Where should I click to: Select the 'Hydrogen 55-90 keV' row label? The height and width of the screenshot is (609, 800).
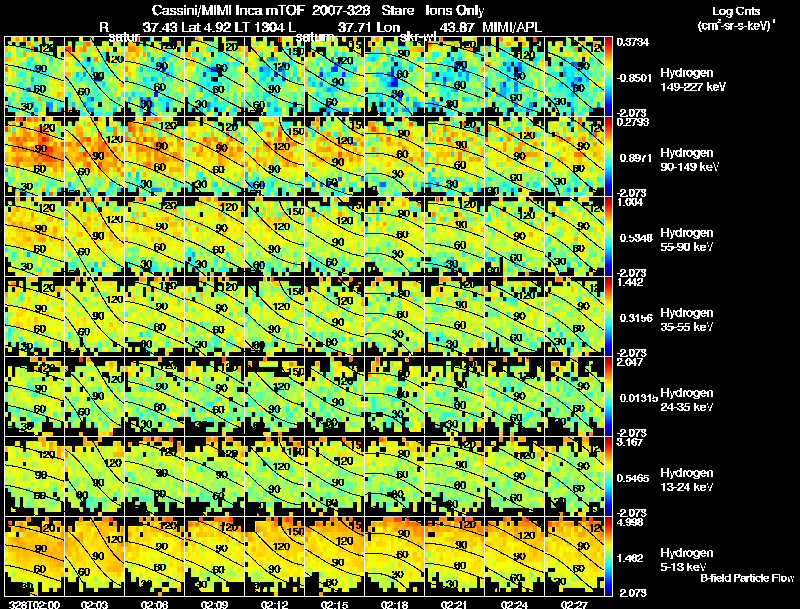(687, 240)
